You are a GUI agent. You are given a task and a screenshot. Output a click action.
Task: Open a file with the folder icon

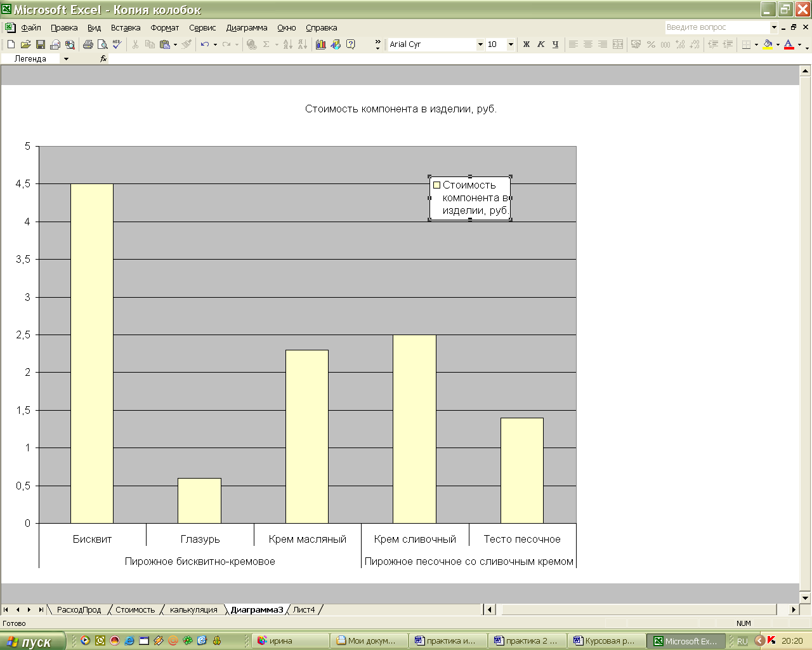pos(25,44)
